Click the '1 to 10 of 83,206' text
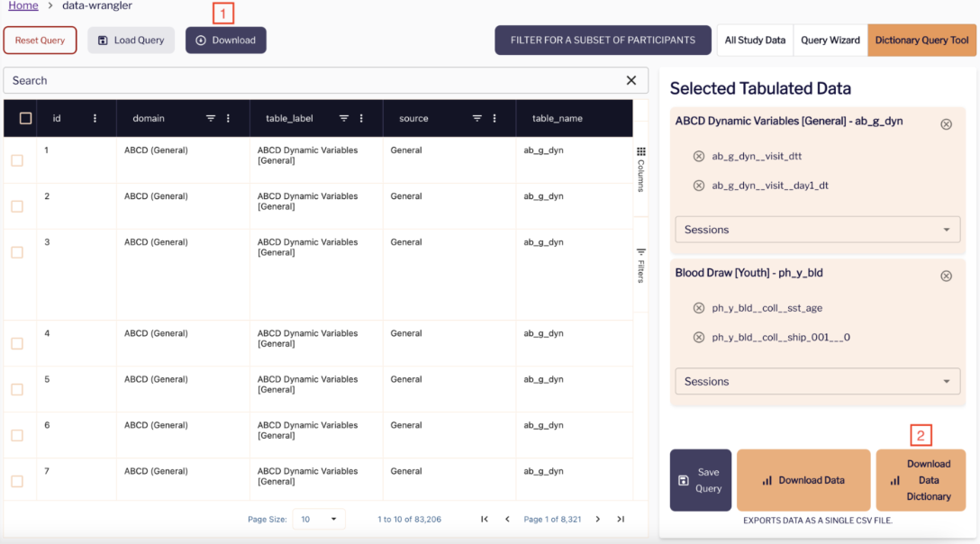 [409, 519]
